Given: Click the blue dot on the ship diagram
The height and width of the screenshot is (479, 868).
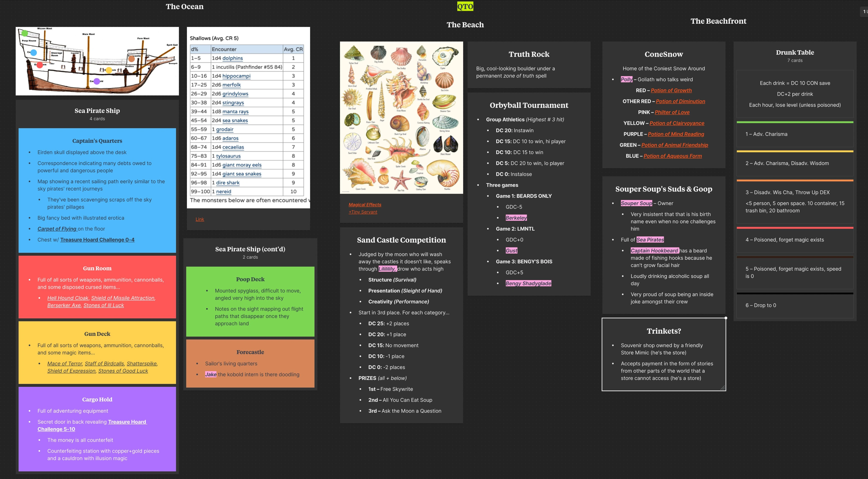Looking at the screenshot, I should pos(33,53).
